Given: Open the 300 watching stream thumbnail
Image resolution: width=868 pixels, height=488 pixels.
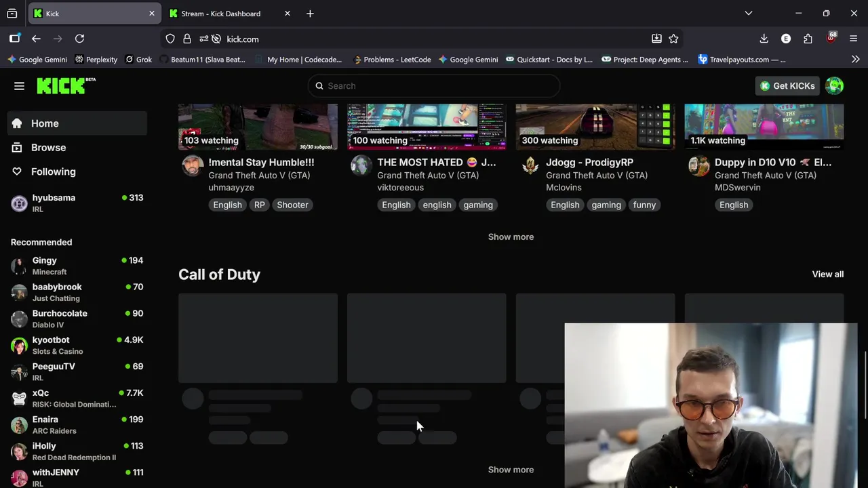Looking at the screenshot, I should 595,127.
